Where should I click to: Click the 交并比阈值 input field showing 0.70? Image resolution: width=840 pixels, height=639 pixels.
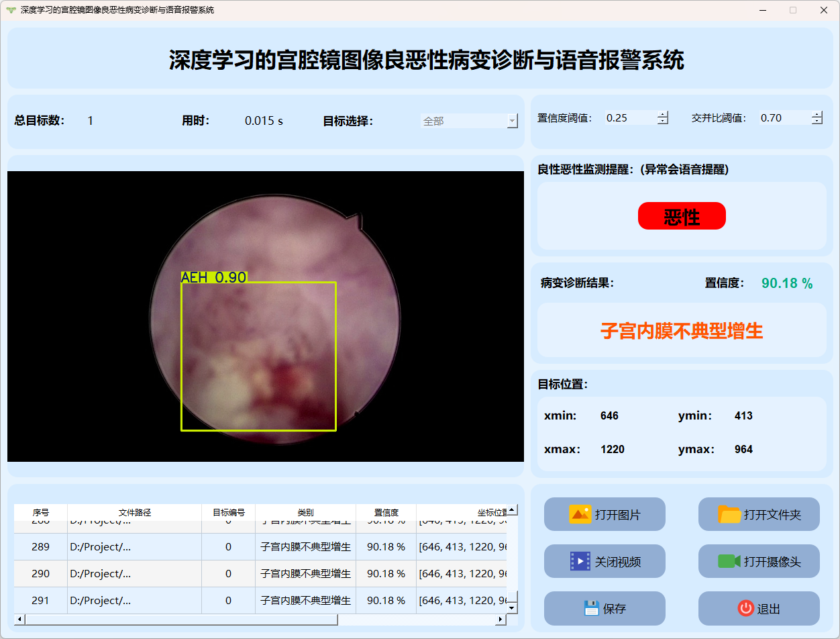click(784, 118)
